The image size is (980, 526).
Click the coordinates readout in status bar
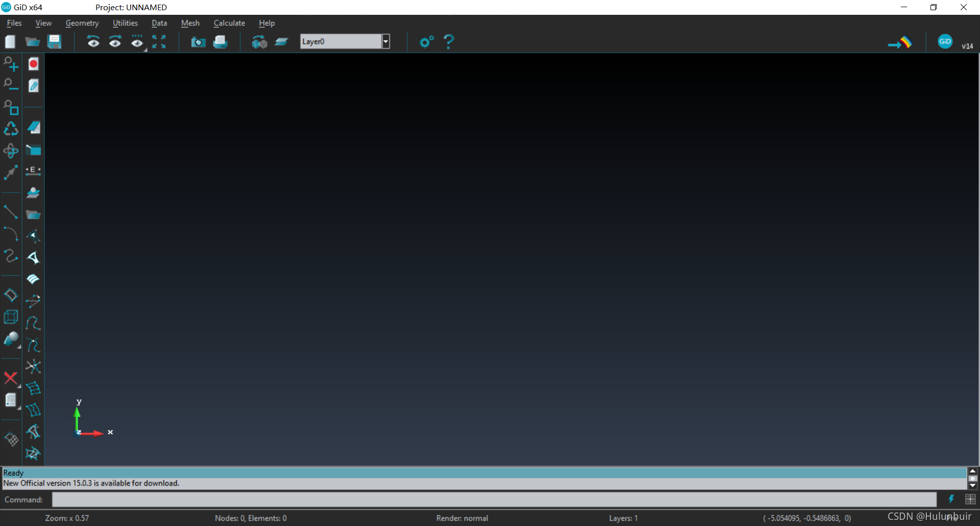[807, 518]
